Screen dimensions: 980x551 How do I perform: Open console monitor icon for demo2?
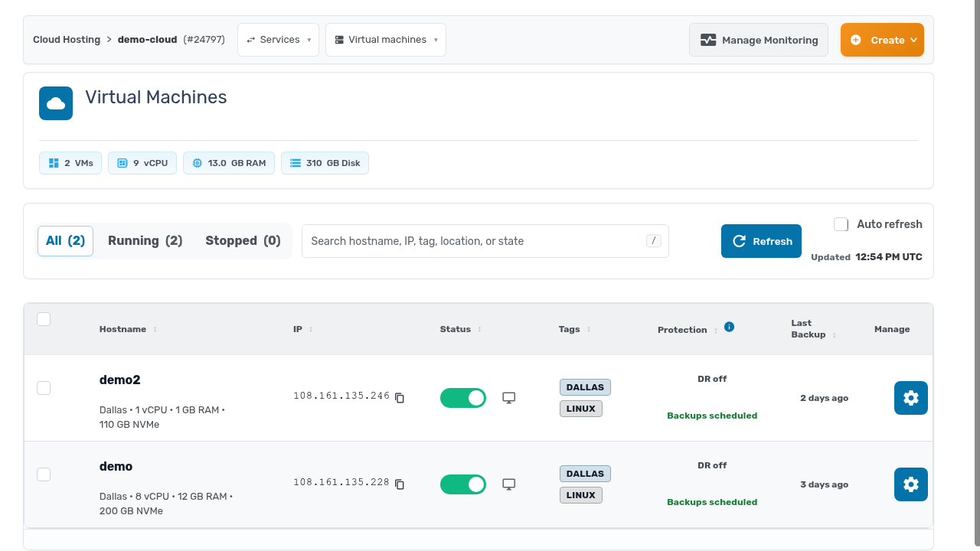pos(508,398)
